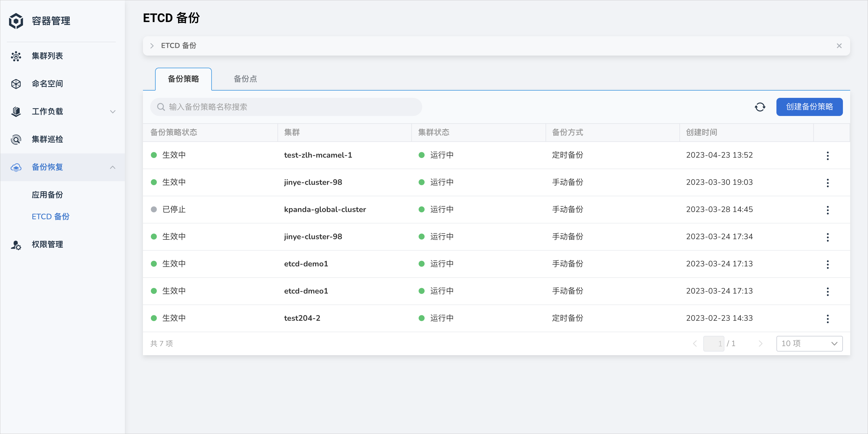The height and width of the screenshot is (434, 868).
Task: Open the test204-2 cluster link
Action: 302,319
